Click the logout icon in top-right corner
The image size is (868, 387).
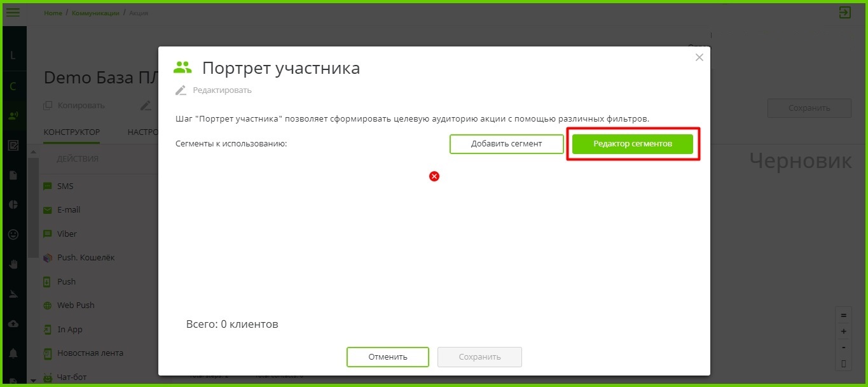pyautogui.click(x=844, y=12)
